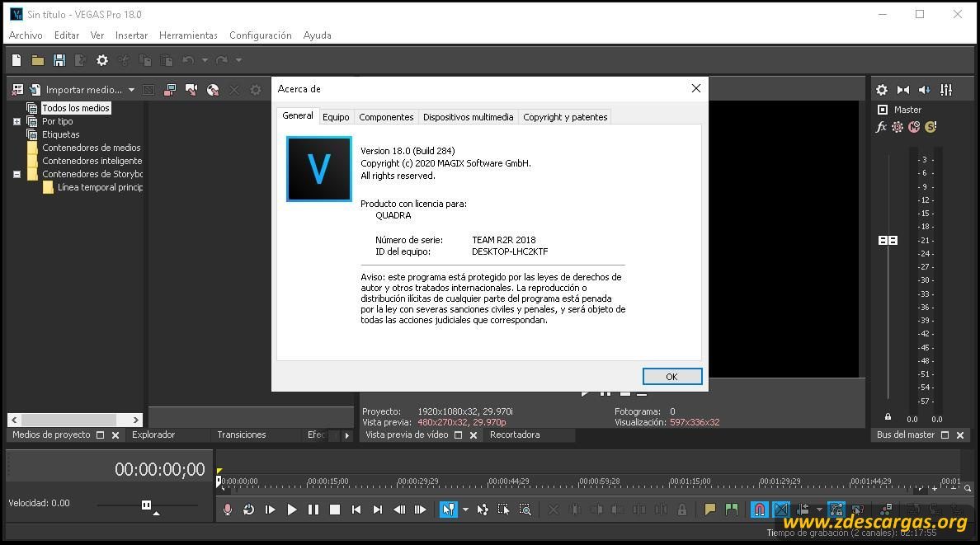Open a project with the folder icon
980x545 pixels.
pos(38,60)
